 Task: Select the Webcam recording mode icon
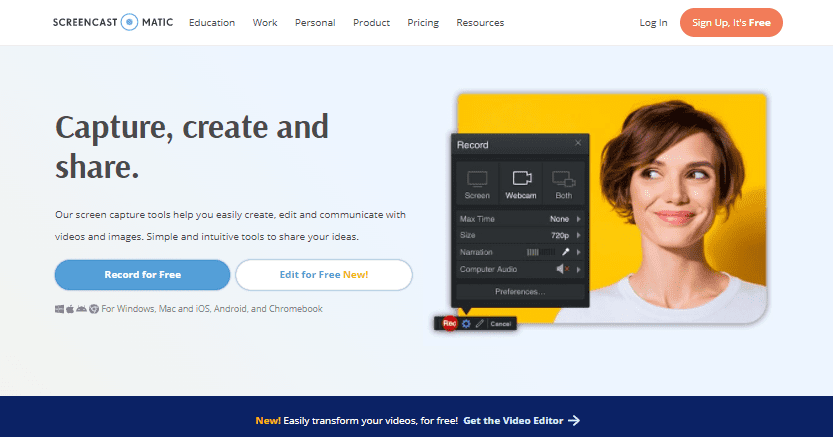[x=521, y=178]
